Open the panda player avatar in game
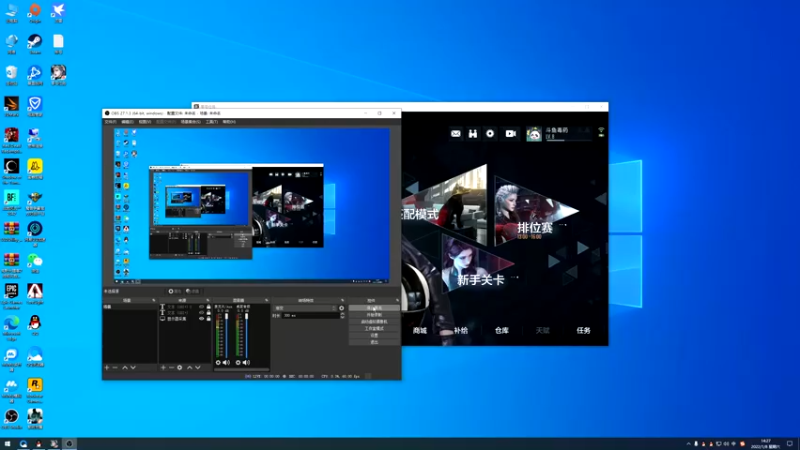The width and height of the screenshot is (800, 450). tap(534, 134)
